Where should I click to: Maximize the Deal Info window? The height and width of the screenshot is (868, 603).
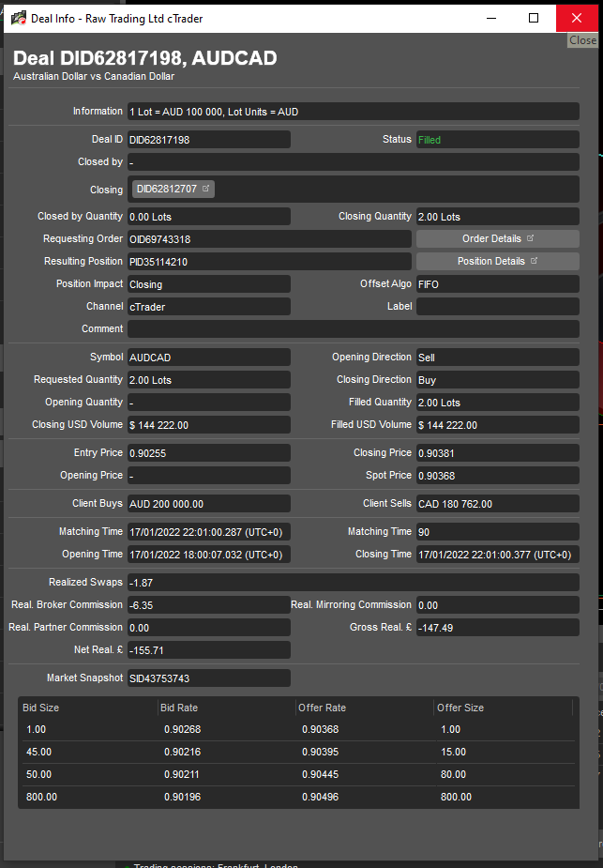pyautogui.click(x=534, y=18)
